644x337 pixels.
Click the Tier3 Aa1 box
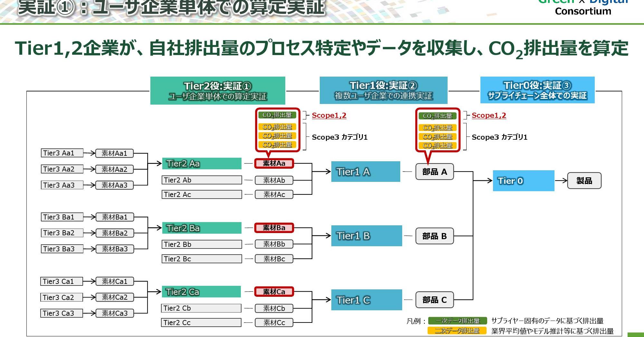tap(62, 153)
